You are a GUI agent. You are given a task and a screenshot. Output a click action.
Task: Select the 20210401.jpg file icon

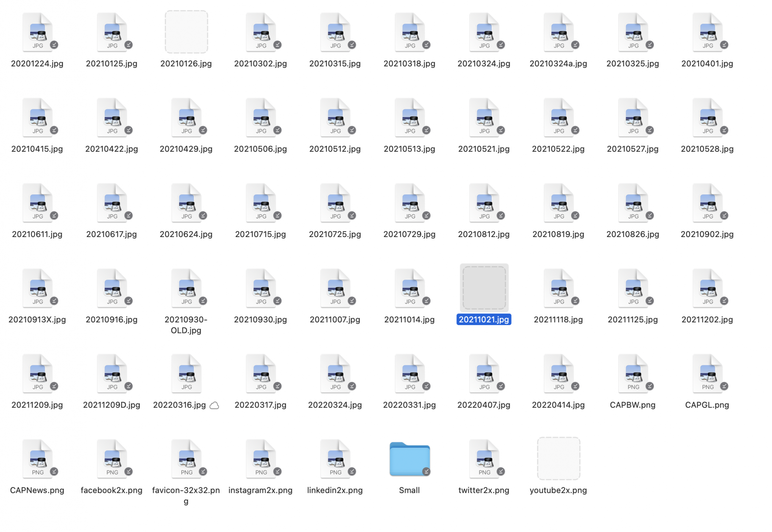[707, 32]
